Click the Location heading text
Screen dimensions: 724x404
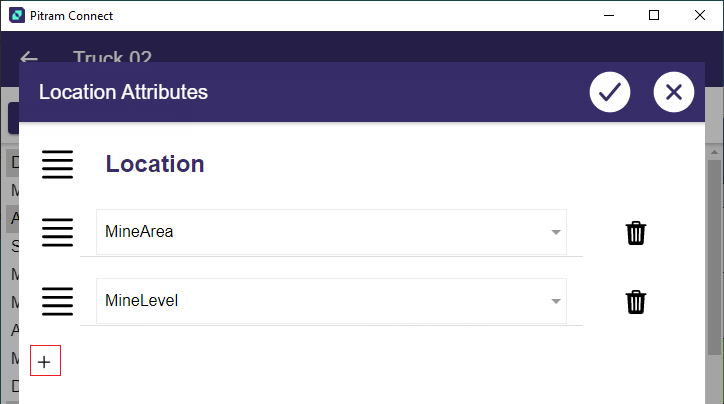tap(155, 164)
